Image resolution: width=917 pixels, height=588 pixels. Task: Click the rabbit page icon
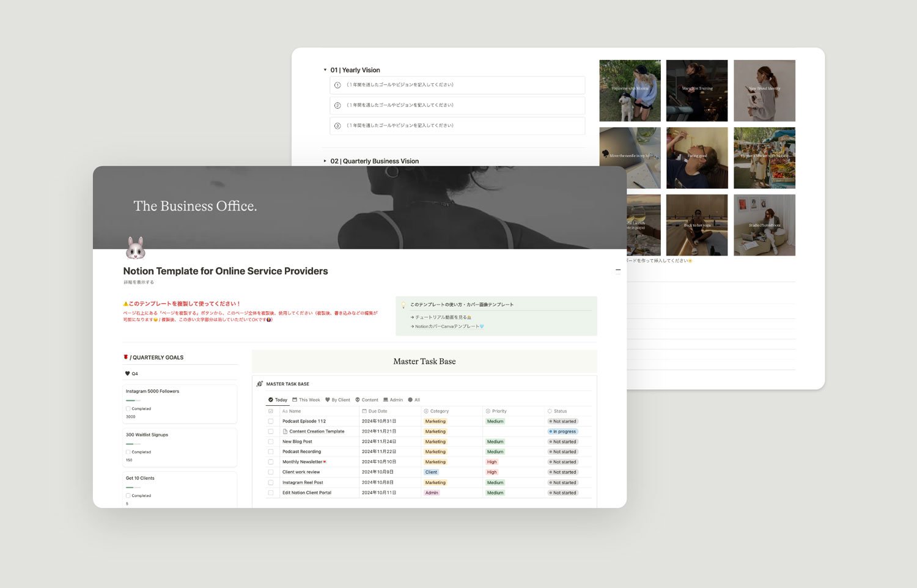tap(136, 248)
